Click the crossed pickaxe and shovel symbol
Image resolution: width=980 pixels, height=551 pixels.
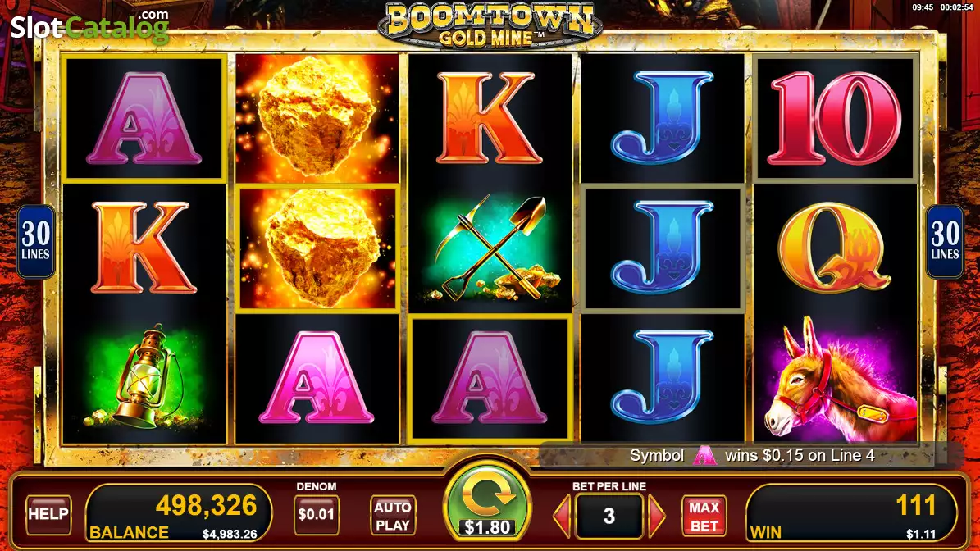pyautogui.click(x=490, y=248)
